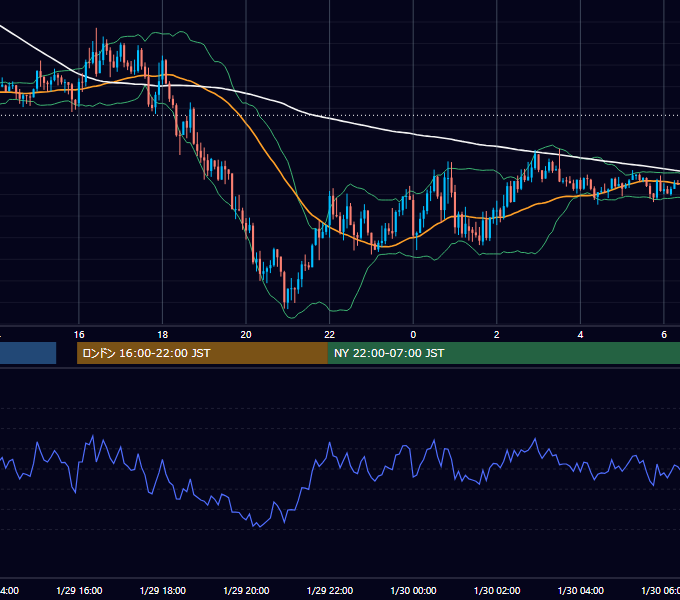Select the blue session bar before London
The image size is (680, 600).
pos(28,353)
